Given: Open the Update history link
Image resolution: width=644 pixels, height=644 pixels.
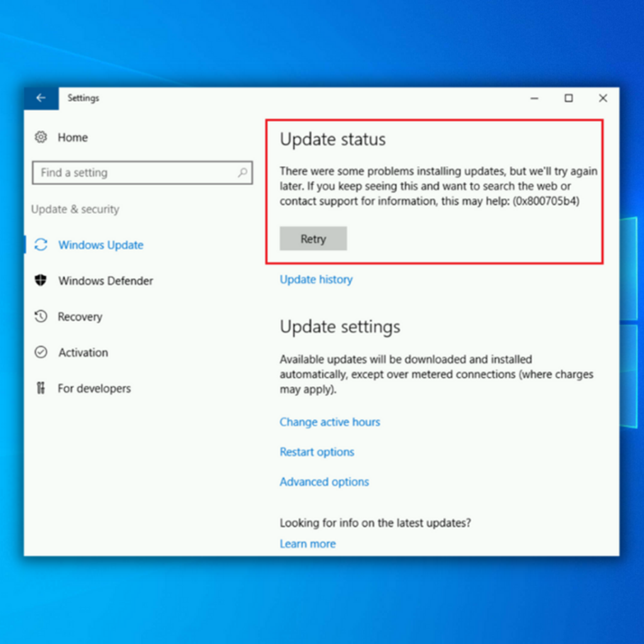Looking at the screenshot, I should coord(316,280).
